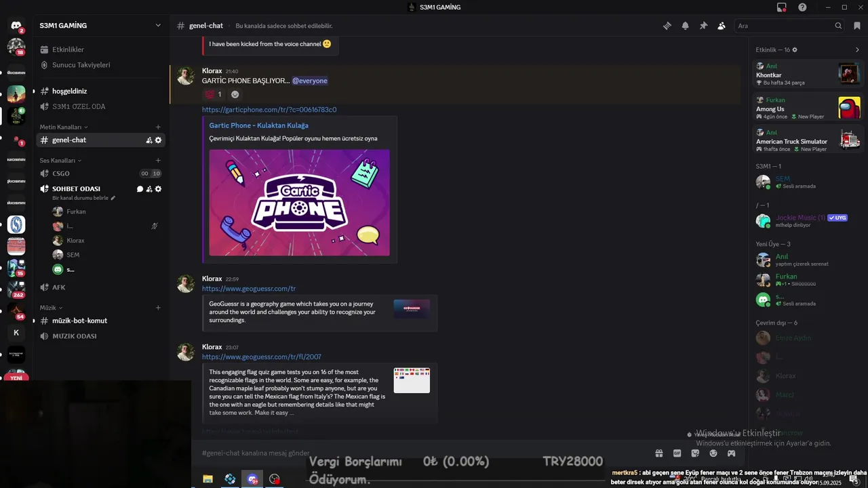
Task: Open Discord direct messages home icon
Action: [16, 26]
